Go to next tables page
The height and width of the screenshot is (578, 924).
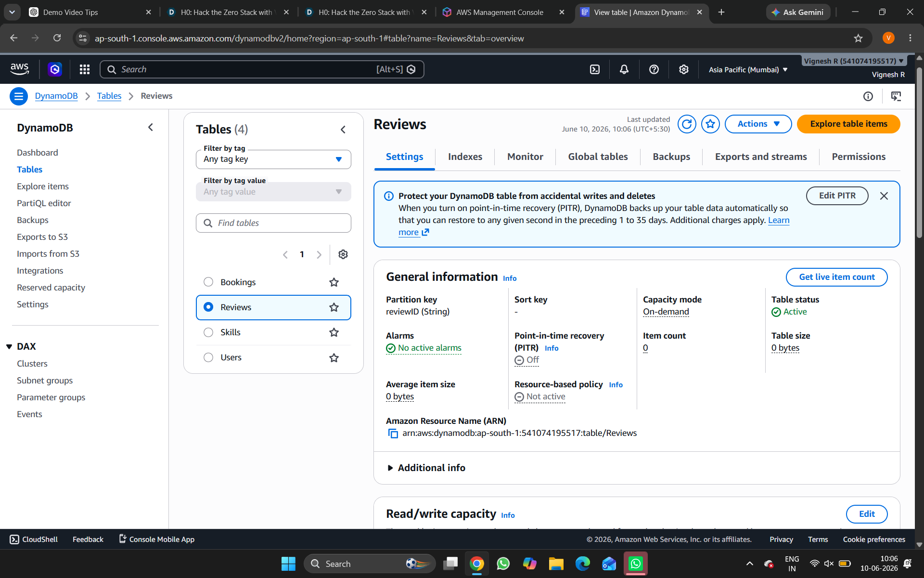[x=319, y=254]
